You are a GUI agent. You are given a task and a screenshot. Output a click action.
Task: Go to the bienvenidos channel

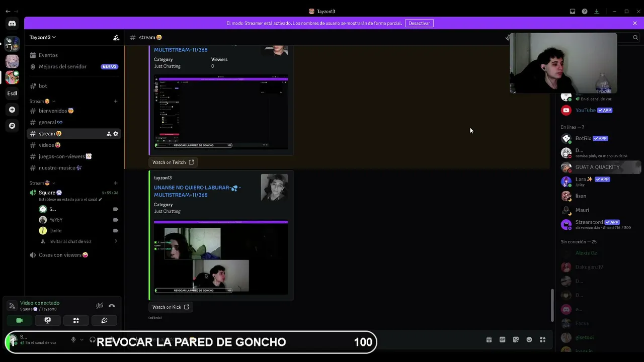(x=73, y=111)
